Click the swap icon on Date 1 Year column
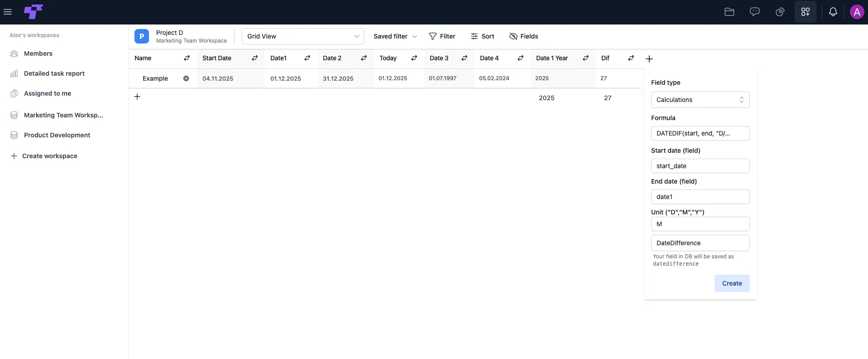The height and width of the screenshot is (359, 868). coord(585,58)
